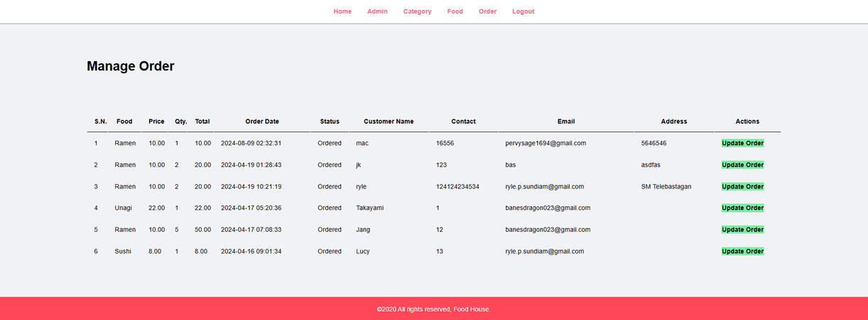Update Order for customer jk
Viewport: 868px width, 320px height.
(x=742, y=165)
